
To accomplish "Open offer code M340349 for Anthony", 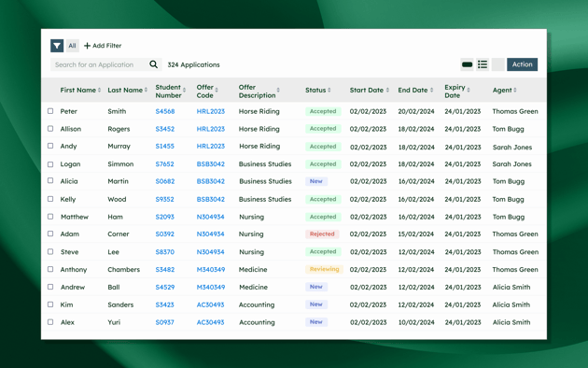I will point(211,270).
